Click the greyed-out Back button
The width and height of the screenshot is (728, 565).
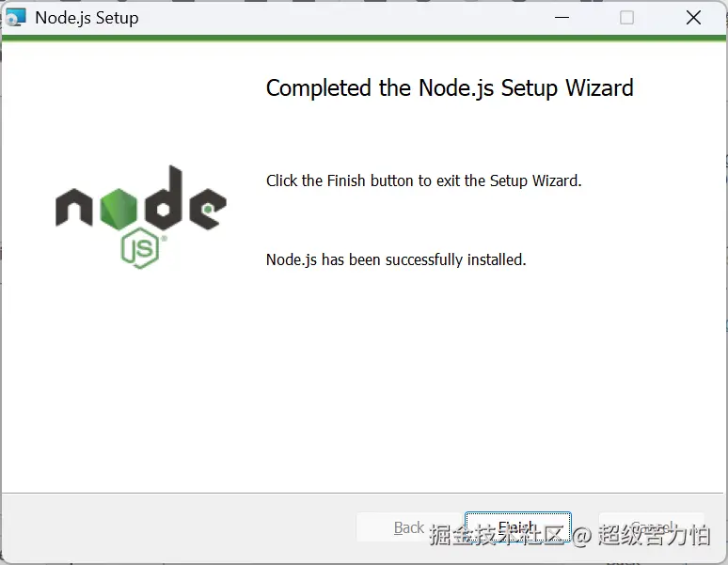(x=408, y=527)
